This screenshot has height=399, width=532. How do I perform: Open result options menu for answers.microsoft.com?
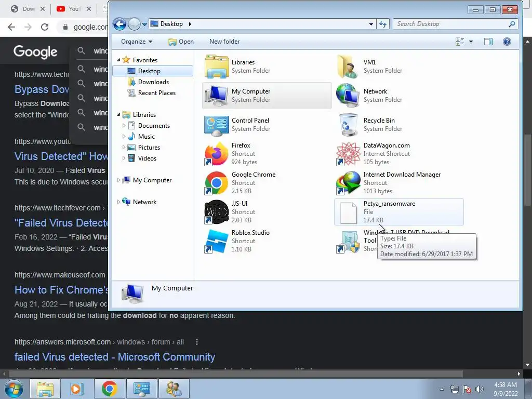tap(197, 342)
